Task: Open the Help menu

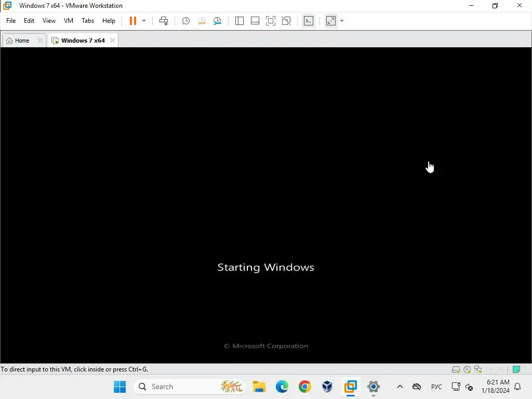Action: tap(109, 21)
